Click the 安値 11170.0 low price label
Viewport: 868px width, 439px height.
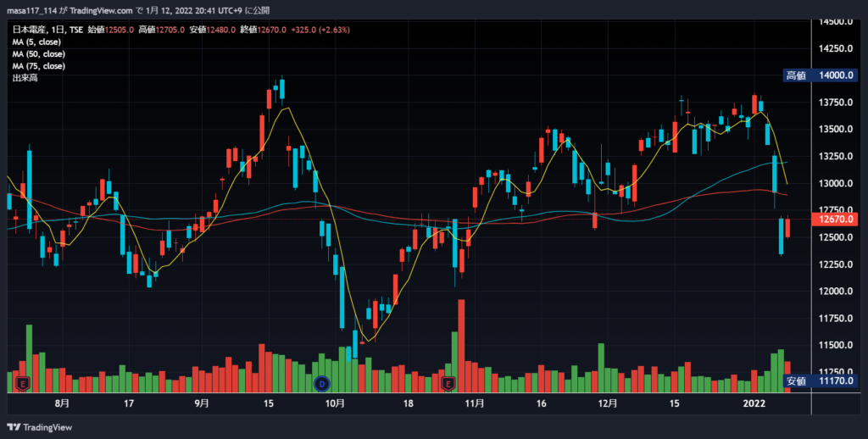[821, 381]
